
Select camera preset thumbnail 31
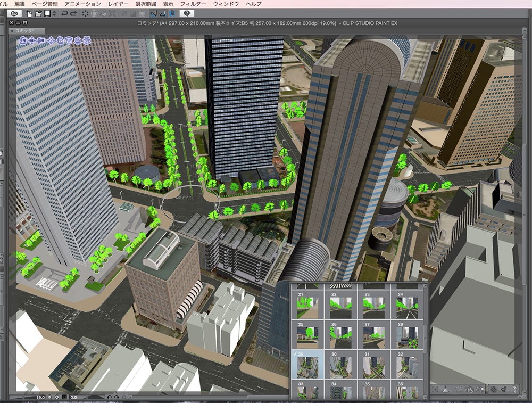click(x=374, y=365)
